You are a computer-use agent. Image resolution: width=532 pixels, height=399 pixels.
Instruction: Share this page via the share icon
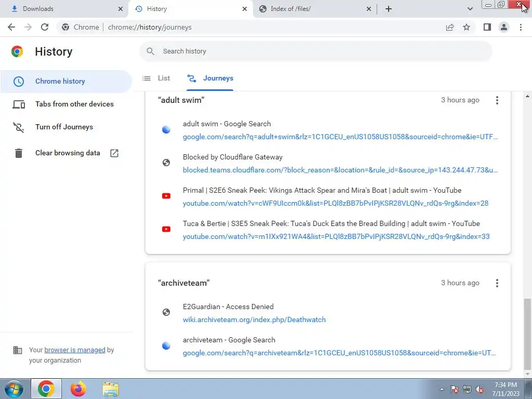[450, 27]
